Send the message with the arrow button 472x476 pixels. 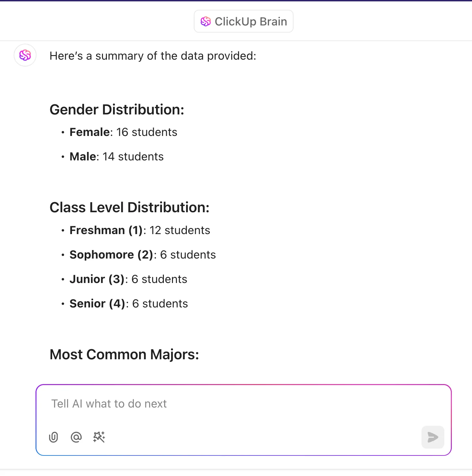pos(433,437)
